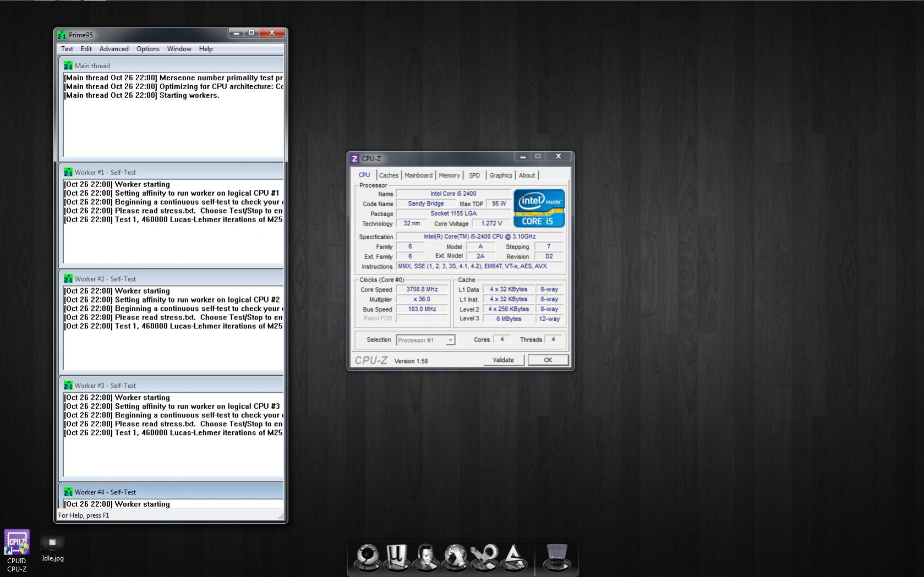Select the CPUID CPU-Z desktop shortcut
Image resolution: width=924 pixels, height=577 pixels.
pos(17,551)
